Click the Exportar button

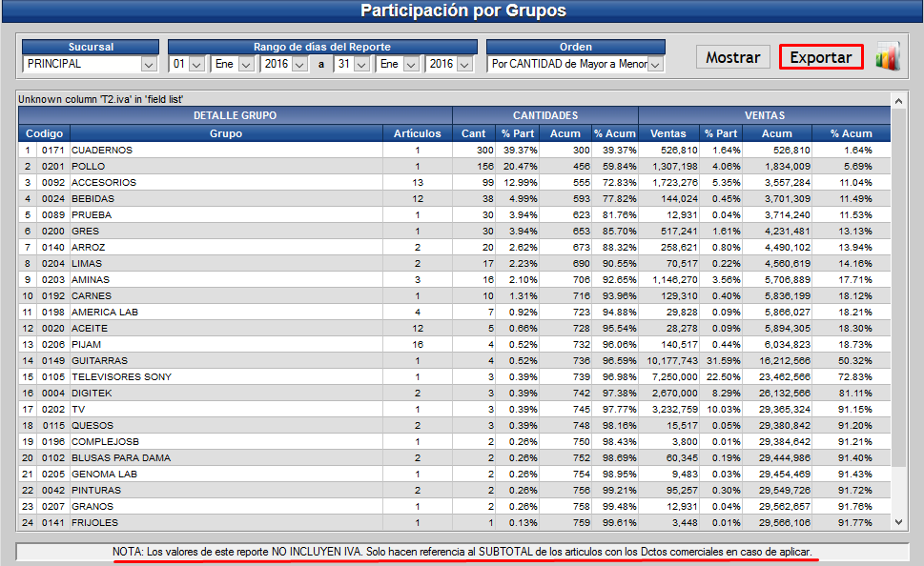pyautogui.click(x=821, y=57)
